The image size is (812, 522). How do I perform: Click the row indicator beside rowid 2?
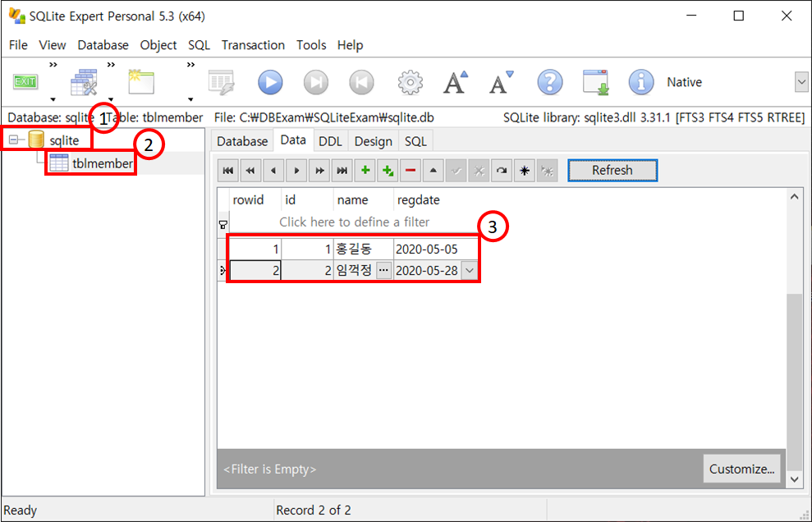click(223, 270)
